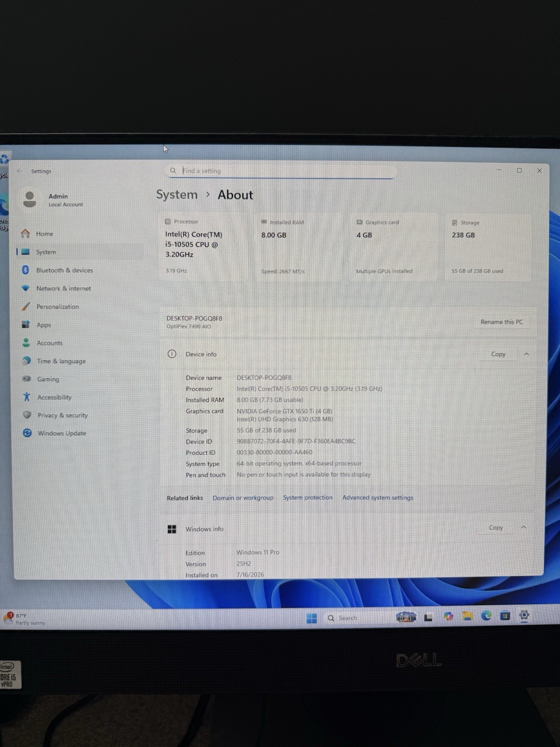The height and width of the screenshot is (747, 560).
Task: Click System in the breadcrumb
Action: pos(177,195)
